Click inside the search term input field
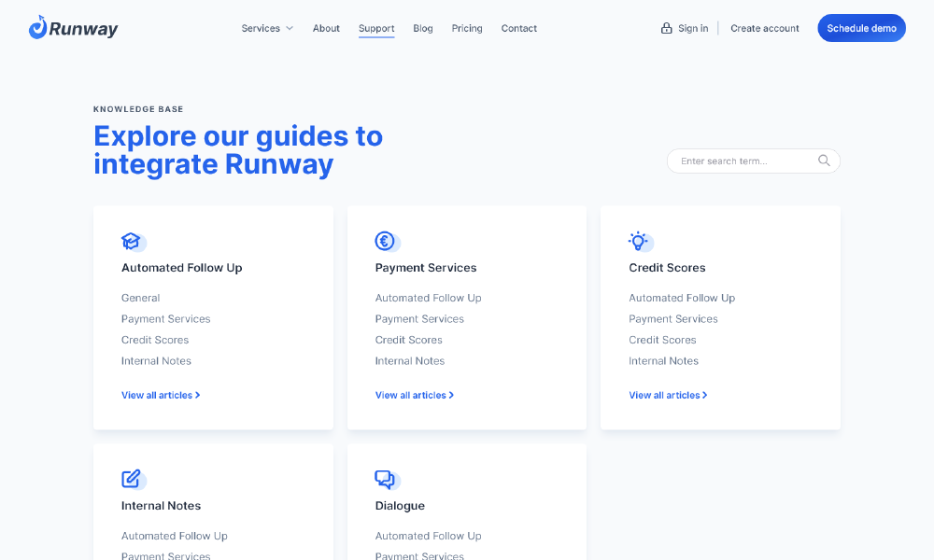934x560 pixels. [743, 160]
